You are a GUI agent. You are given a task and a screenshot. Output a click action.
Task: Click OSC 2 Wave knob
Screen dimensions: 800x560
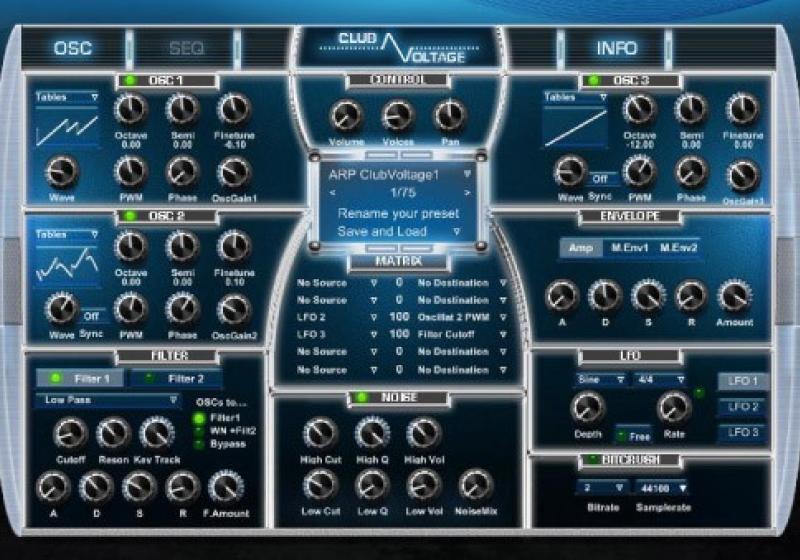(62, 309)
